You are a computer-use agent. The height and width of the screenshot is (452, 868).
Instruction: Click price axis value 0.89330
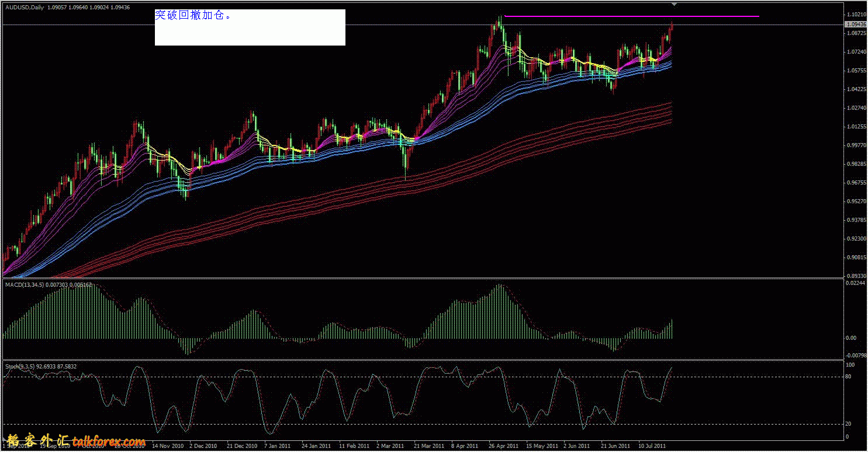click(x=856, y=276)
